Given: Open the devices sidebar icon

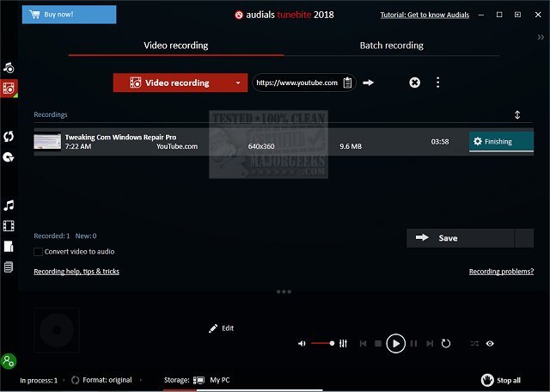Looking at the screenshot, I should (9, 247).
